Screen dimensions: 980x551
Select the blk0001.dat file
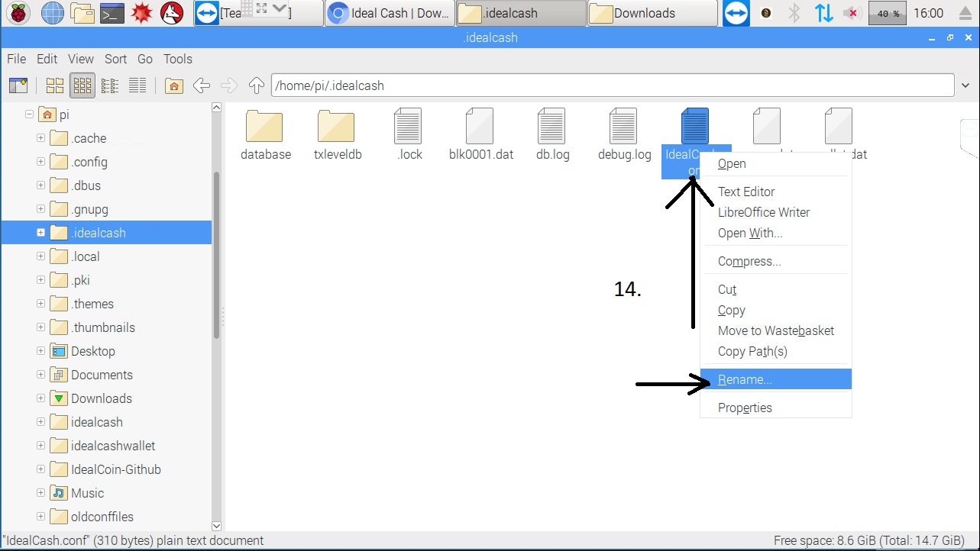pos(481,136)
